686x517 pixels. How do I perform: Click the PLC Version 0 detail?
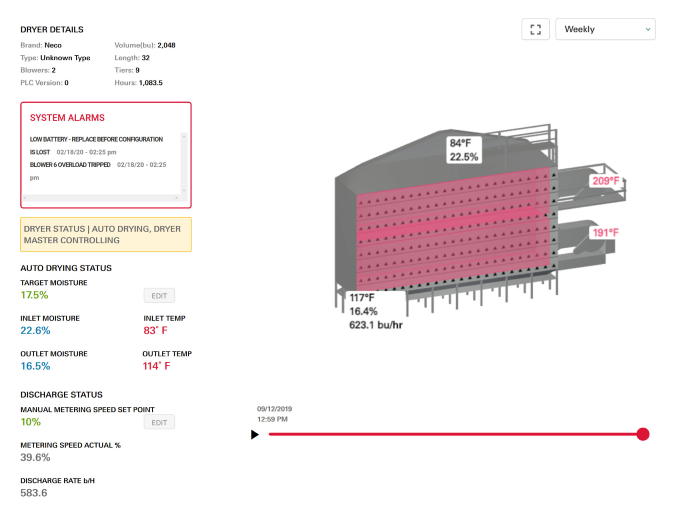click(45, 83)
